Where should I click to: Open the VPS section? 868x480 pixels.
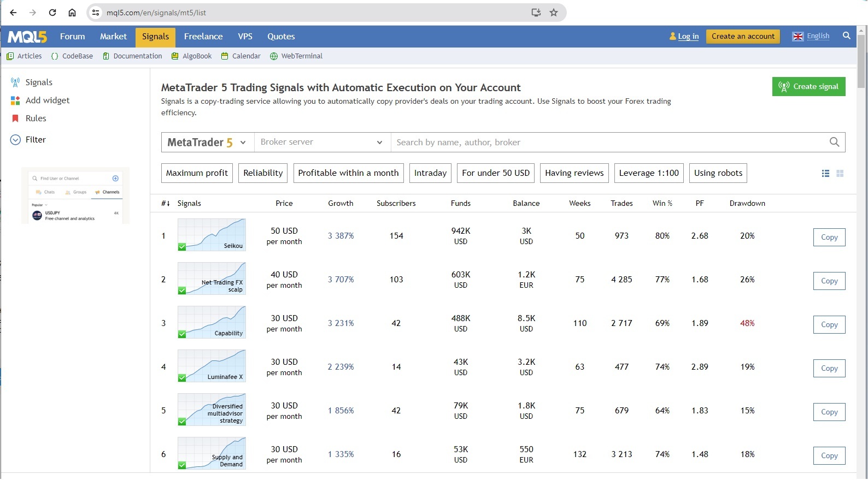pyautogui.click(x=245, y=37)
